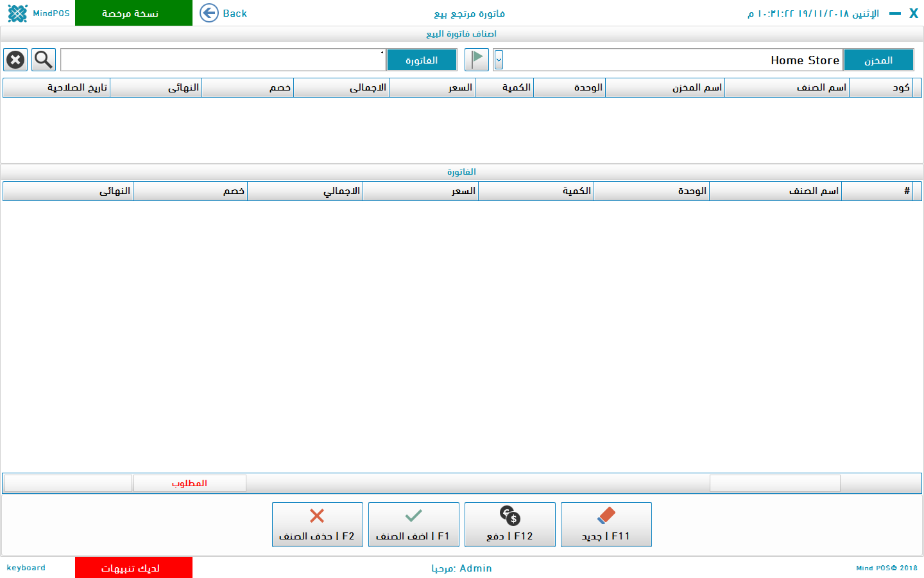The image size is (924, 578).
Task: Delete item with F2 button
Action: pos(317,525)
